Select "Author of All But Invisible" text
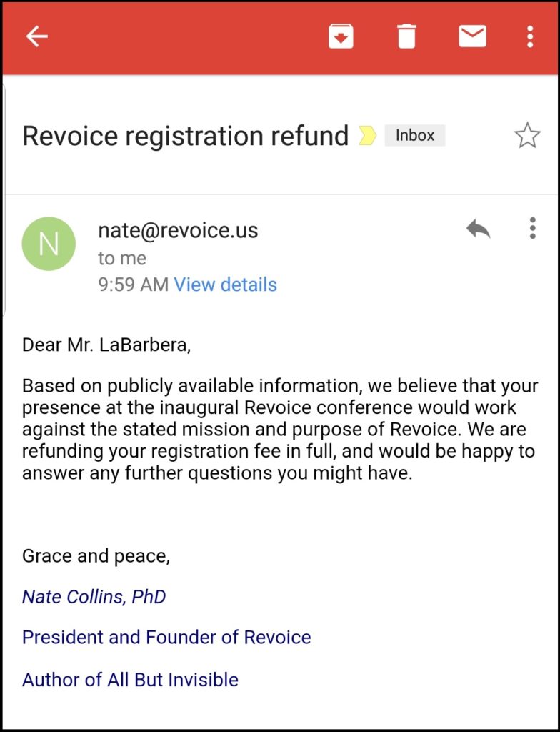Viewport: 560px width, 732px height. pyautogui.click(x=130, y=679)
